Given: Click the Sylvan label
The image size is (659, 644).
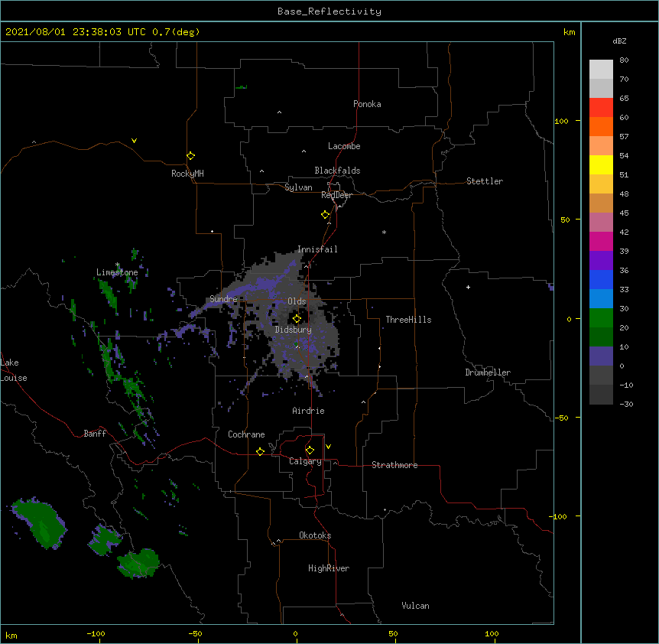Looking at the screenshot, I should [x=298, y=187].
